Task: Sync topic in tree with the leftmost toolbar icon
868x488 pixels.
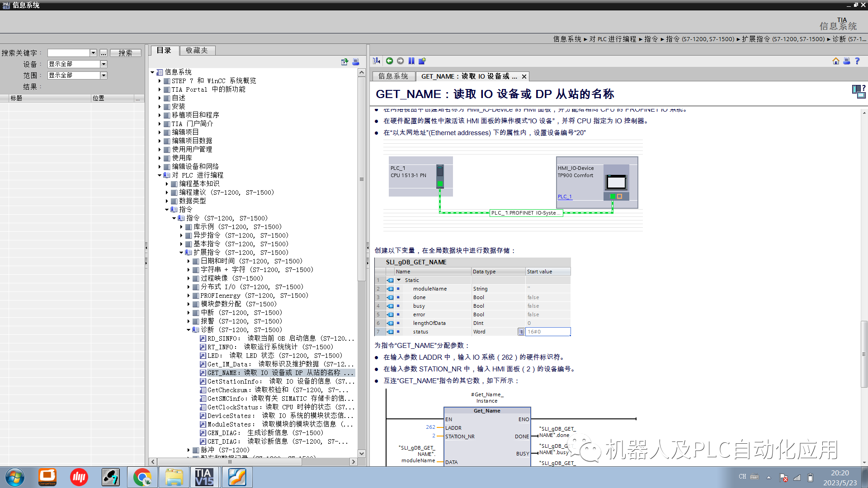Action: [x=376, y=61]
